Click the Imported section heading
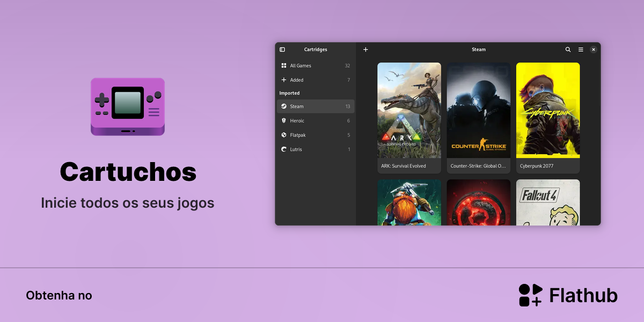The height and width of the screenshot is (322, 644). click(x=289, y=93)
